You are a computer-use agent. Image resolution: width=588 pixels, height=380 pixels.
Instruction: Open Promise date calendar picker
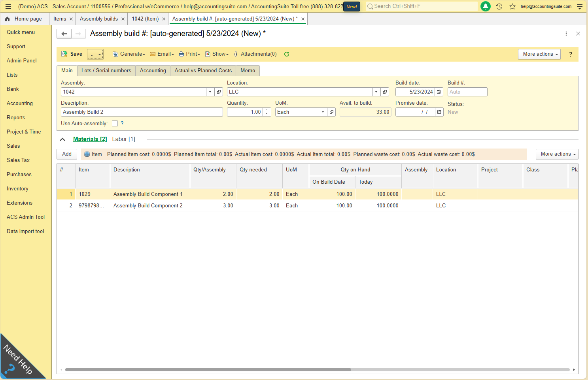(x=439, y=112)
